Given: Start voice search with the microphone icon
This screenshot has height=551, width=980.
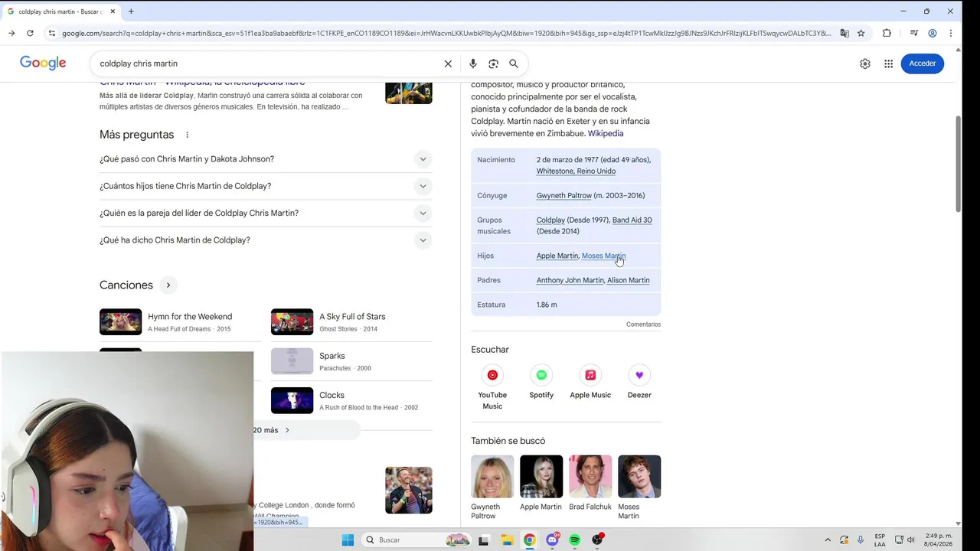Looking at the screenshot, I should click(473, 64).
